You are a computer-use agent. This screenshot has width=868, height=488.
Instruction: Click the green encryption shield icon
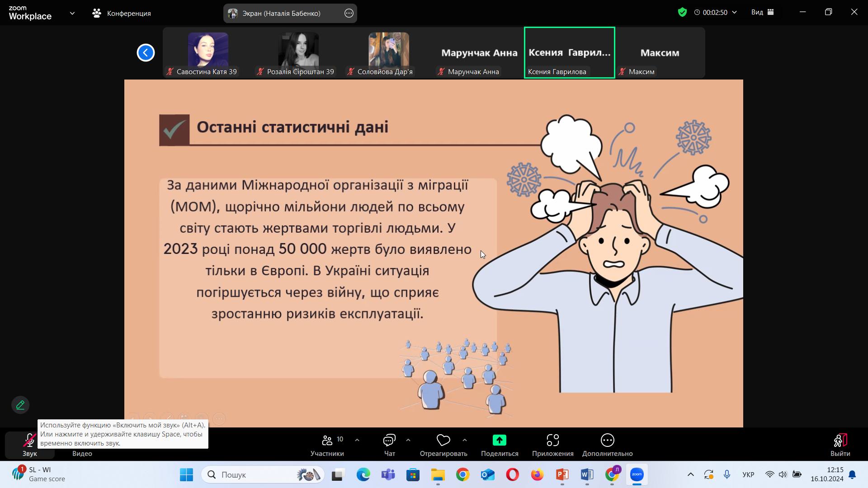pyautogui.click(x=682, y=12)
